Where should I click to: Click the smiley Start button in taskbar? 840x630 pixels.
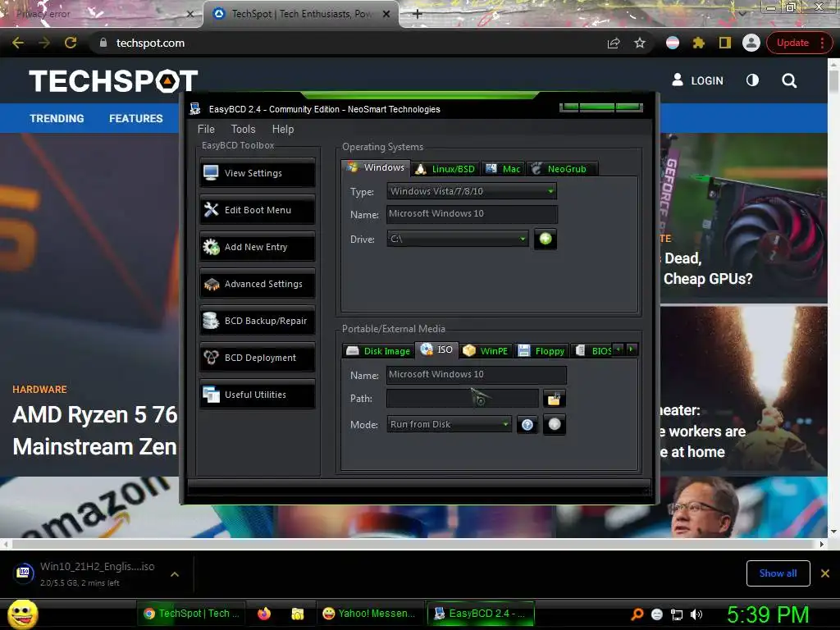pos(23,614)
